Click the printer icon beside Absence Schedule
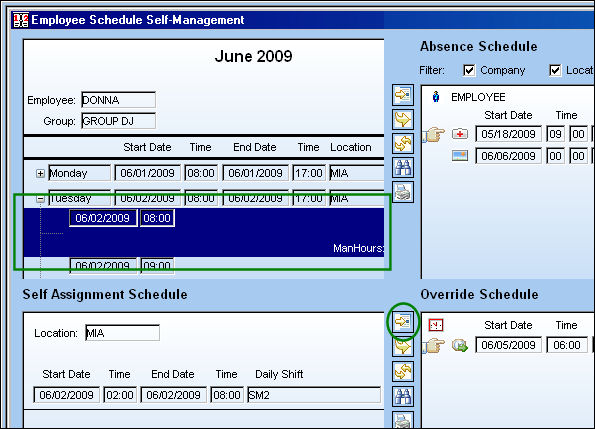 403,192
